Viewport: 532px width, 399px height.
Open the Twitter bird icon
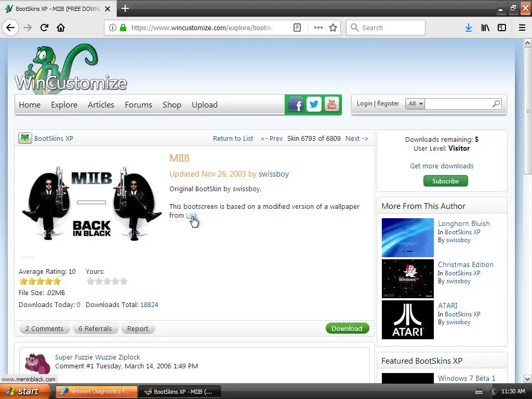click(x=314, y=104)
